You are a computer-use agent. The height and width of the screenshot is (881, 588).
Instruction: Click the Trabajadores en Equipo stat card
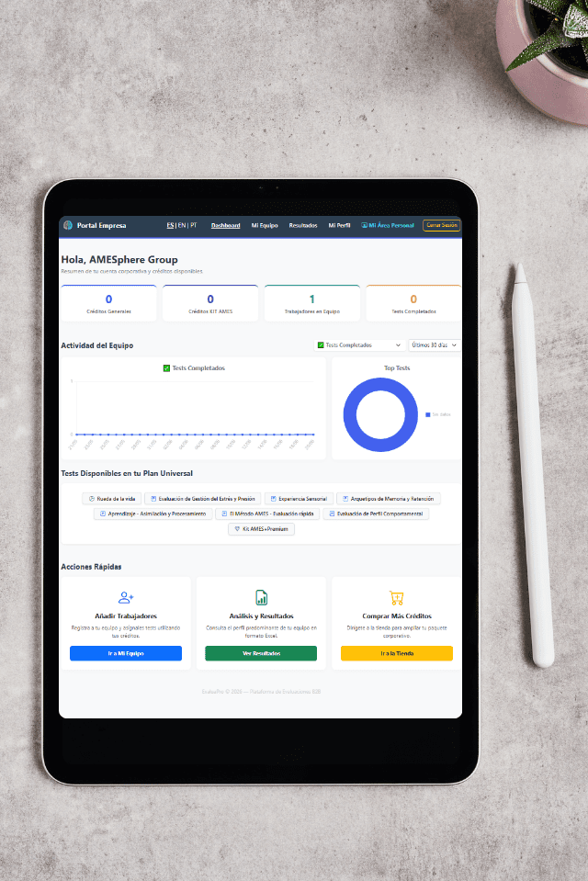pyautogui.click(x=312, y=303)
